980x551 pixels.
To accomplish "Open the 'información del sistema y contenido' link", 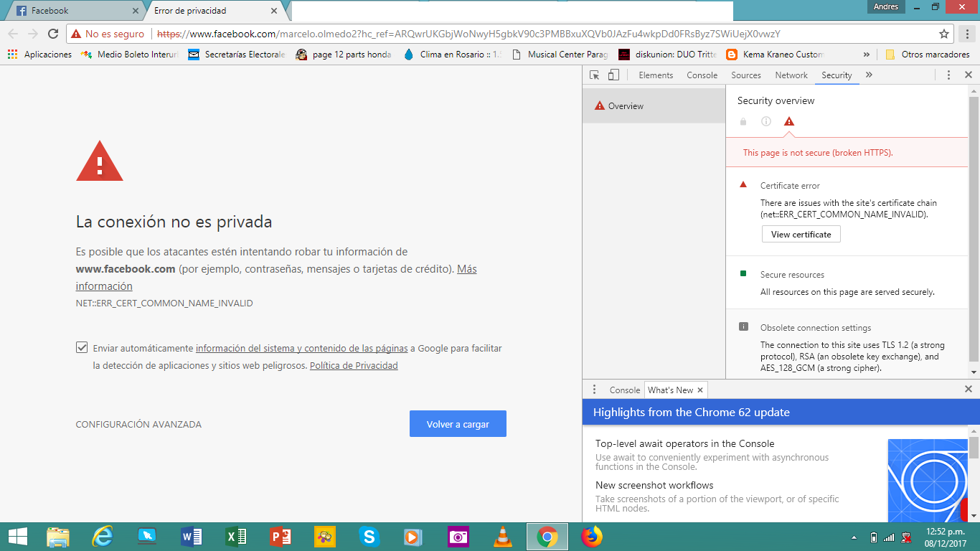I will click(x=302, y=349).
